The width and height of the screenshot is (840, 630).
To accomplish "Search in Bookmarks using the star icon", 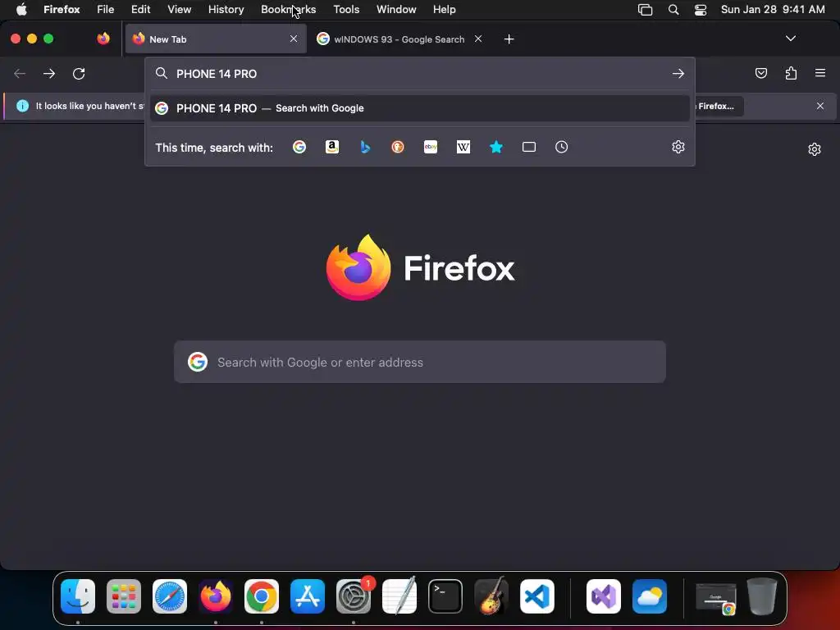I will pos(496,147).
